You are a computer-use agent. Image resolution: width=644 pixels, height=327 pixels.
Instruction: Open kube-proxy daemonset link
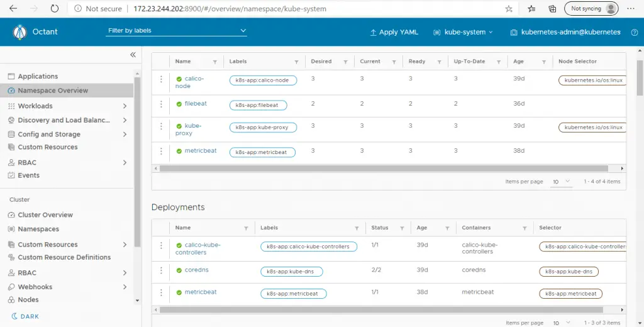(189, 130)
